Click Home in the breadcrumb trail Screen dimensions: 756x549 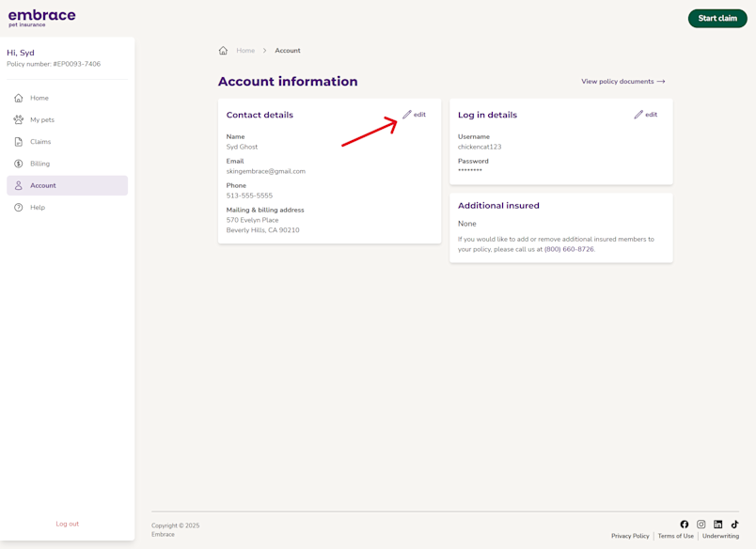click(x=244, y=50)
